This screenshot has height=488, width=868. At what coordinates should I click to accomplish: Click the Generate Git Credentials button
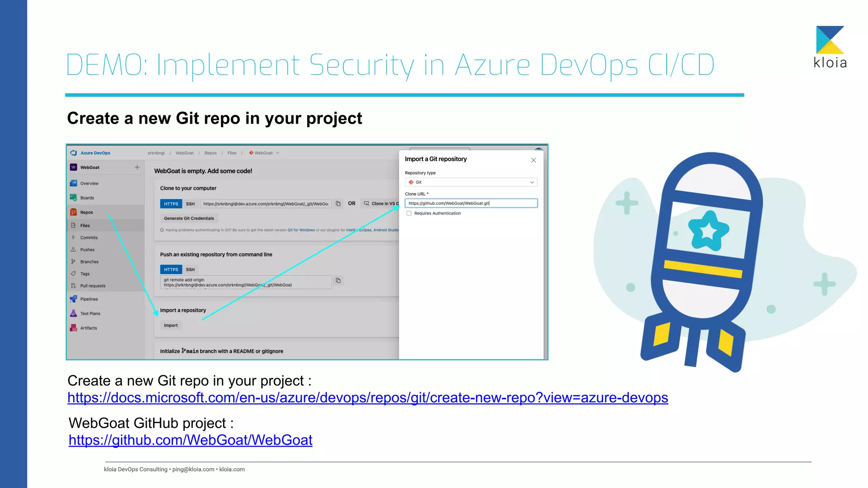click(x=189, y=219)
